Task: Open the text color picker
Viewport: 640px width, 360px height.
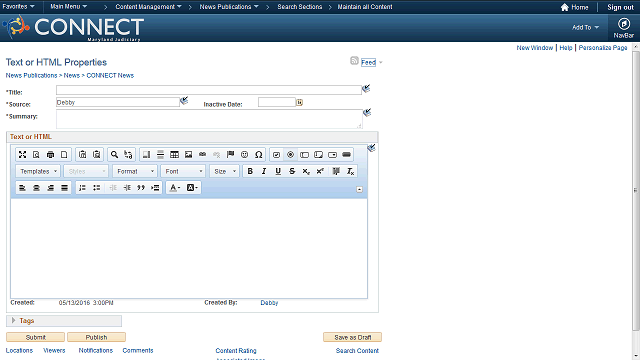Action: pos(175,188)
